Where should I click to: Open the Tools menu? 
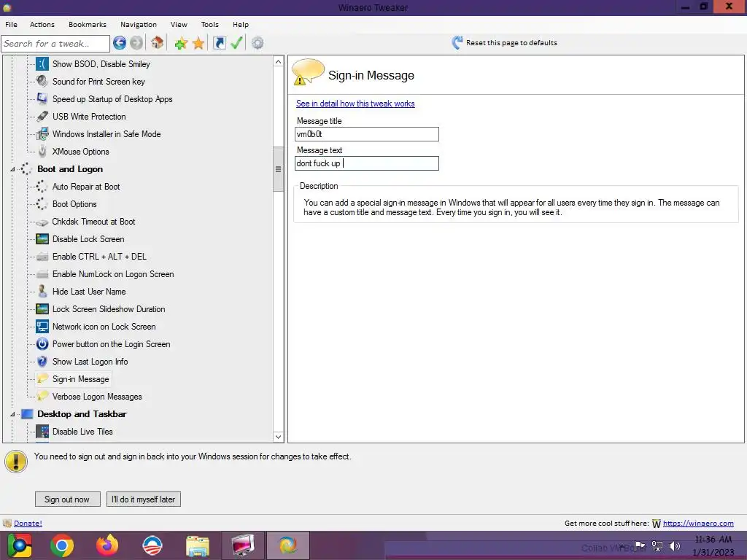click(210, 24)
